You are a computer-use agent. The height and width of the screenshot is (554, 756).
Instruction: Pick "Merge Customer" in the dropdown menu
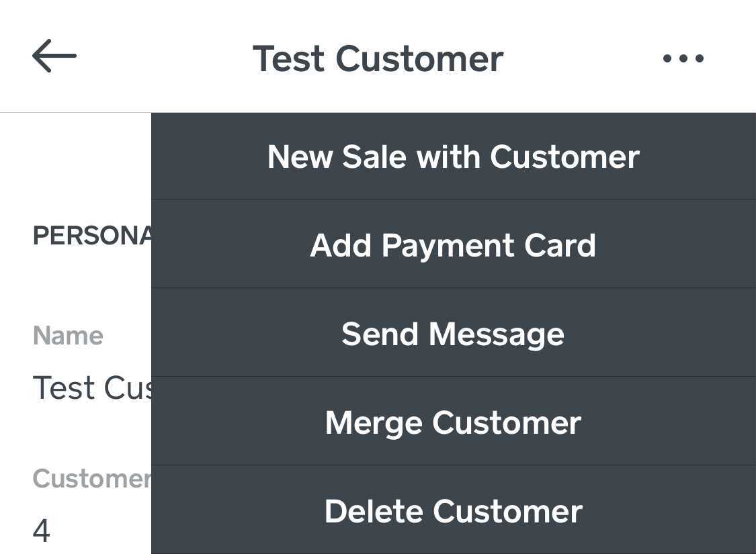click(453, 422)
